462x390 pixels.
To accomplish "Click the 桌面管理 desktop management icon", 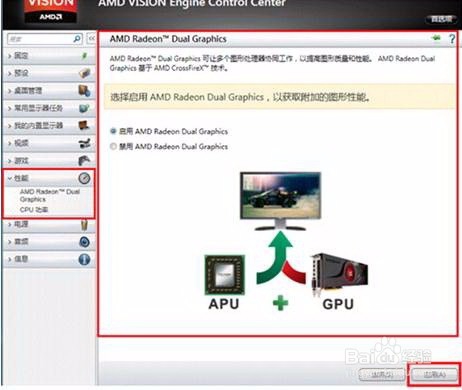I will (x=84, y=91).
